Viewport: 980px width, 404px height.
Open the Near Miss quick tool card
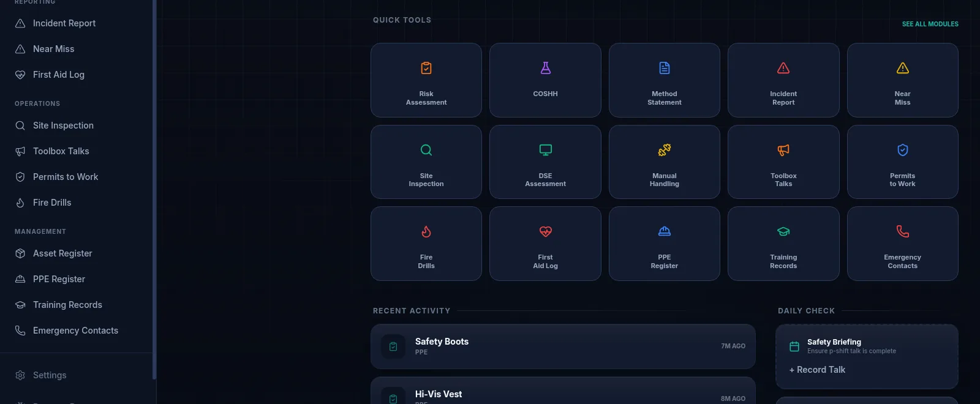[x=903, y=80]
